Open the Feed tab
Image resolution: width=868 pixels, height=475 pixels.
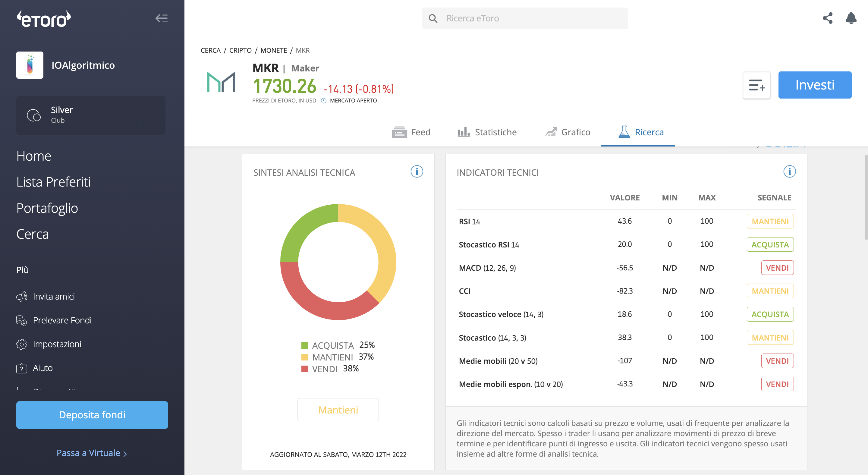tap(411, 132)
